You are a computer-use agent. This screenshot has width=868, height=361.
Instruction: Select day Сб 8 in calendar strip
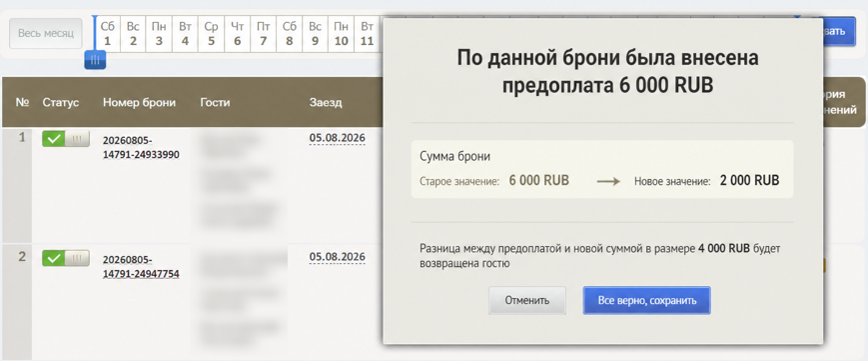(289, 34)
